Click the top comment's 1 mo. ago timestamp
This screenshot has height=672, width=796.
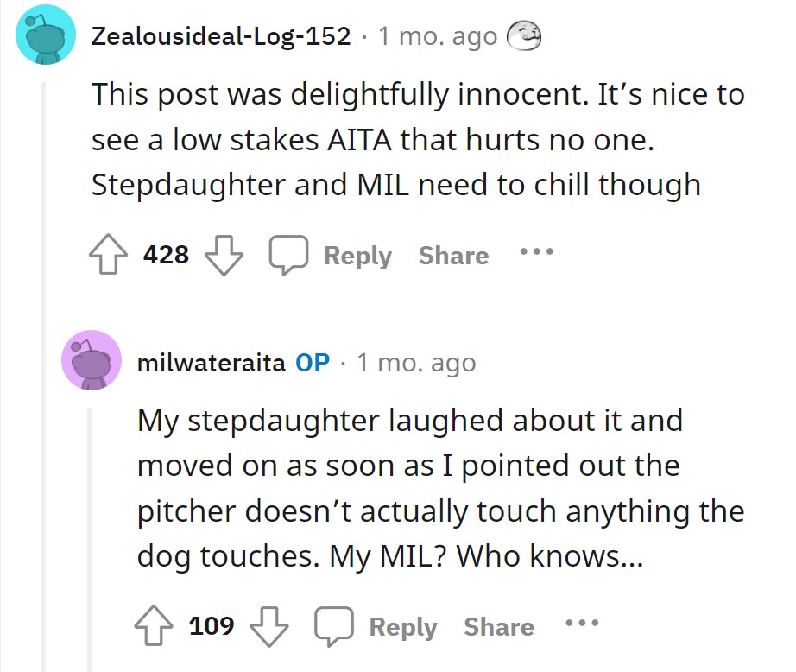coord(438,36)
